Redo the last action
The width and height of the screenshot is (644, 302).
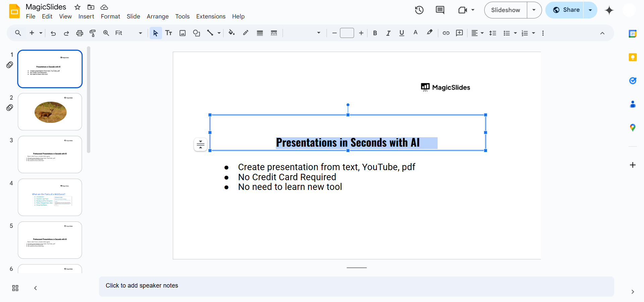[66, 33]
